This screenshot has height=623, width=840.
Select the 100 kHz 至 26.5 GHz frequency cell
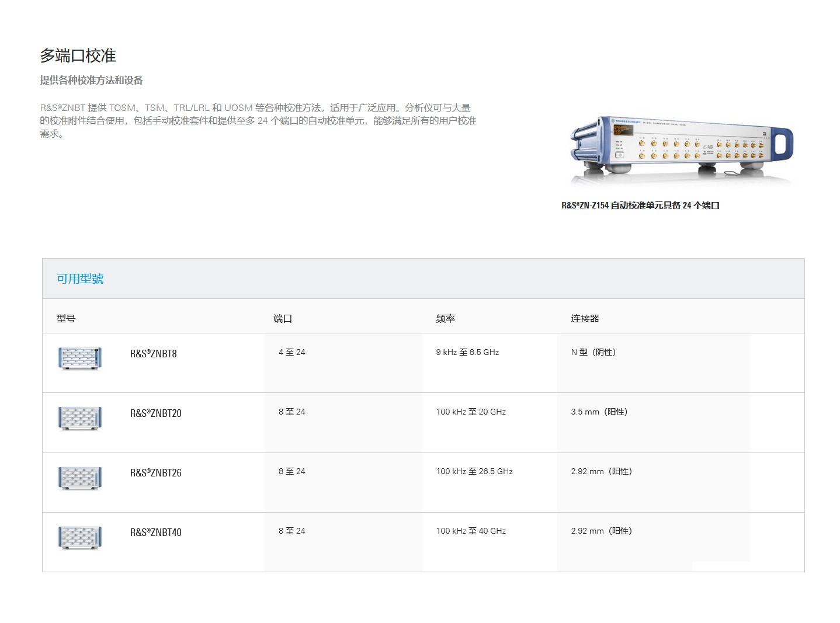(x=474, y=472)
